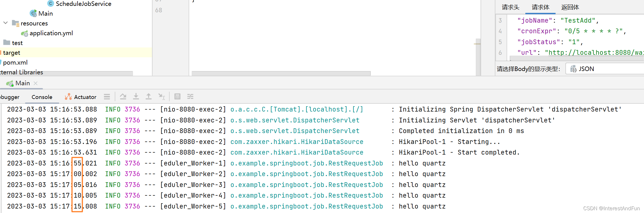Click the editor horizontal scrollbar
Image resolution: width=644 pixels, height=213 pixels.
coord(281,73)
